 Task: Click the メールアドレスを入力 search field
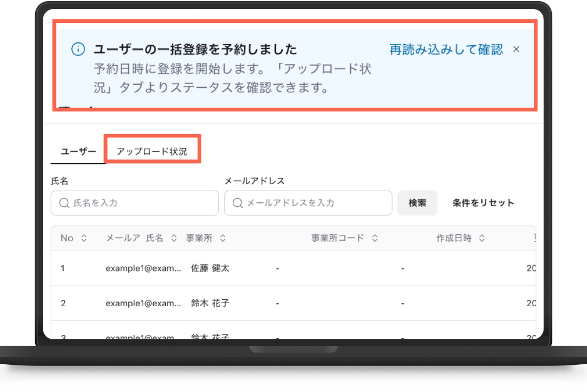[x=308, y=203]
